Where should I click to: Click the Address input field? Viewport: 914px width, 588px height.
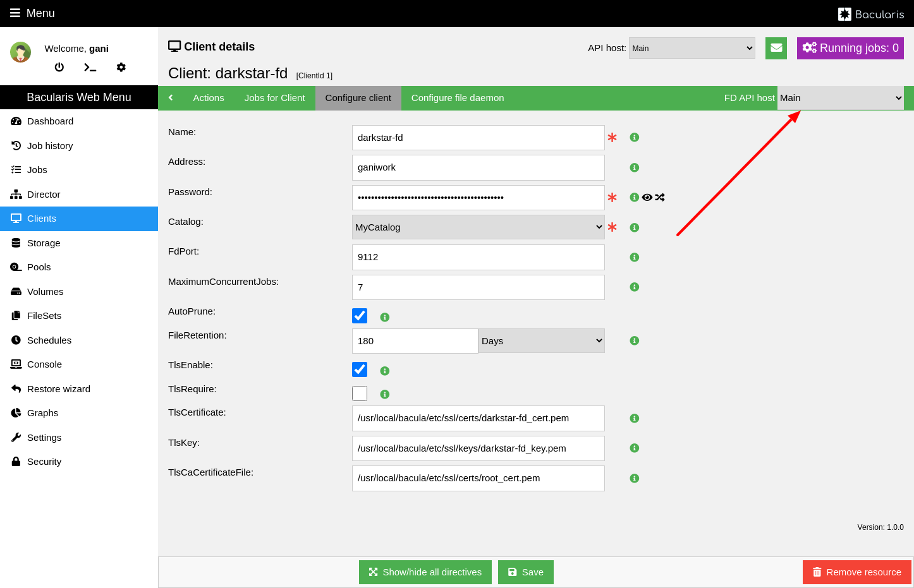point(478,167)
